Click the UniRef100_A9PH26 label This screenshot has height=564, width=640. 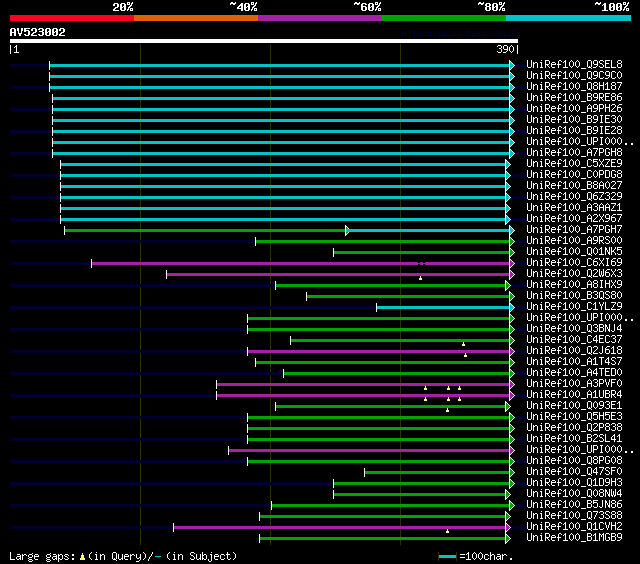click(574, 109)
